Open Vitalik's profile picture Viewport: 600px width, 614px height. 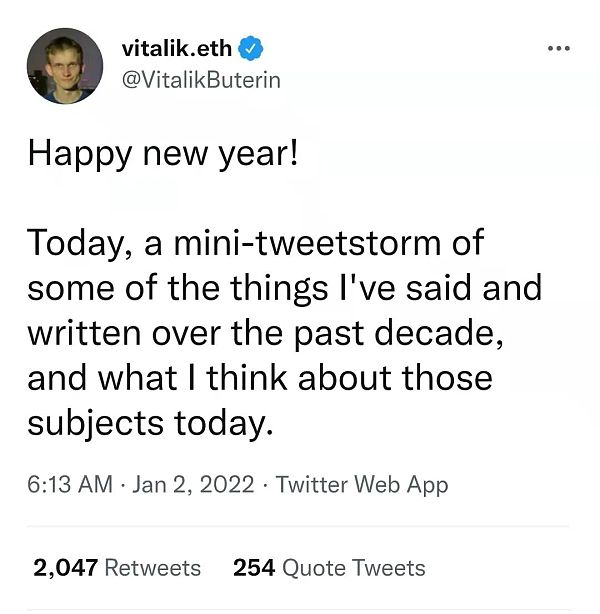64,66
